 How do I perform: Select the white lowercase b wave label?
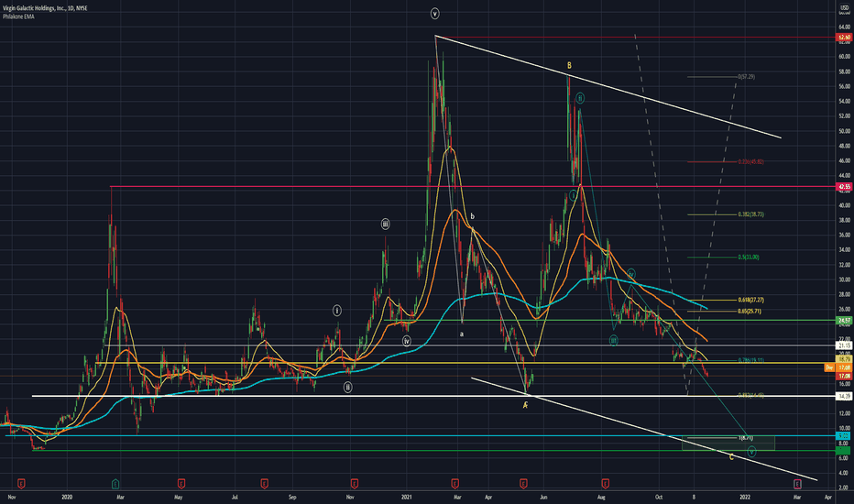[472, 216]
